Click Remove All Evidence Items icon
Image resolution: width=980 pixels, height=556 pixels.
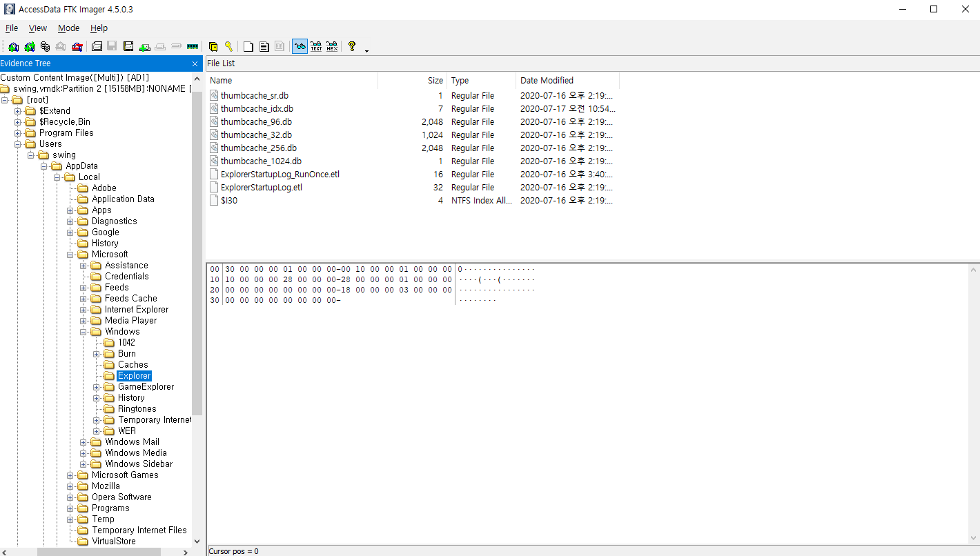coord(77,46)
